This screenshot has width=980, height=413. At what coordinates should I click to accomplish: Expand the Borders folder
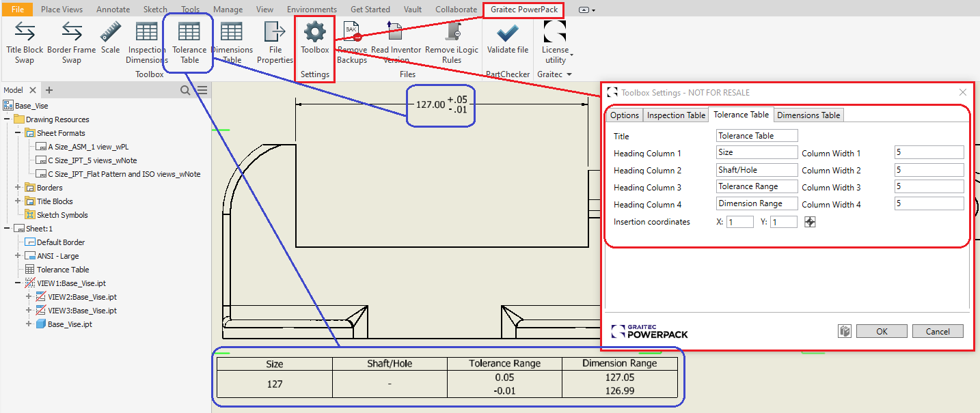pos(18,188)
